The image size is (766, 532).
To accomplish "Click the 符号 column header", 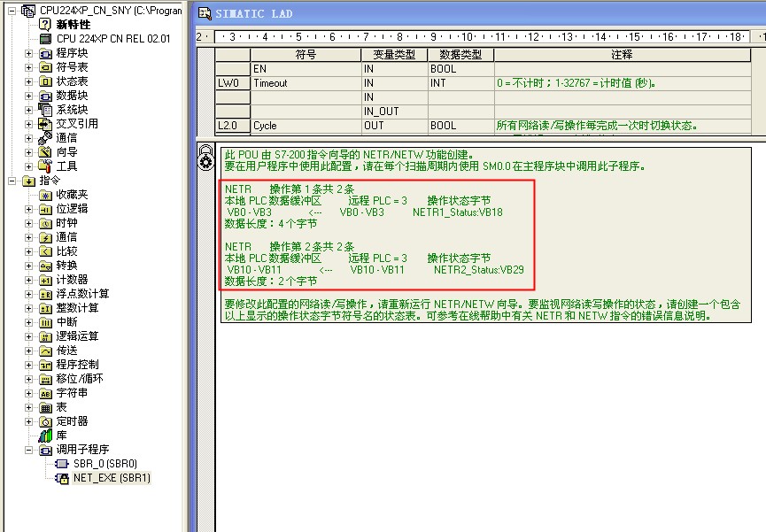I will point(306,55).
